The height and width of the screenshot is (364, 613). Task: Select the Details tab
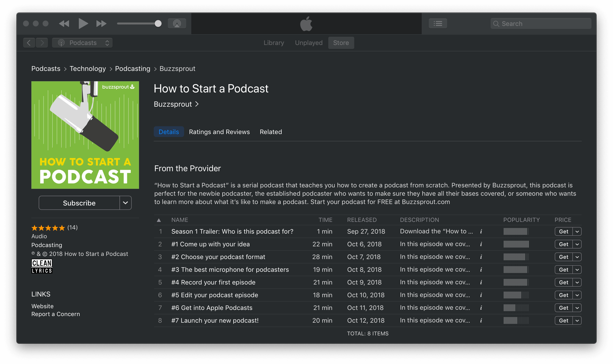(169, 132)
